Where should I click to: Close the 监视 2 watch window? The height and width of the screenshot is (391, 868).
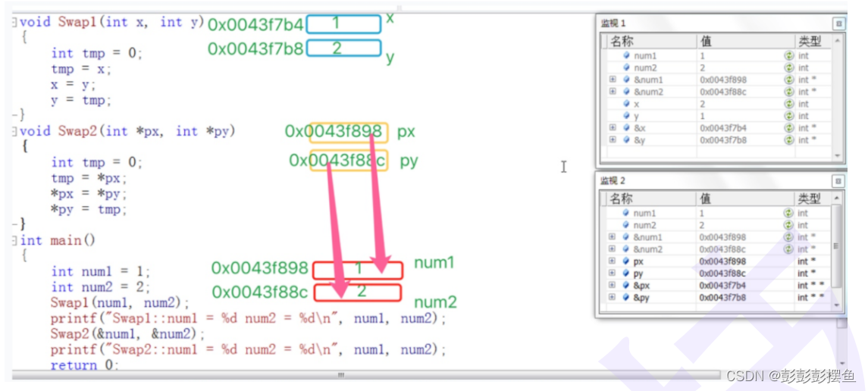pyautogui.click(x=838, y=181)
